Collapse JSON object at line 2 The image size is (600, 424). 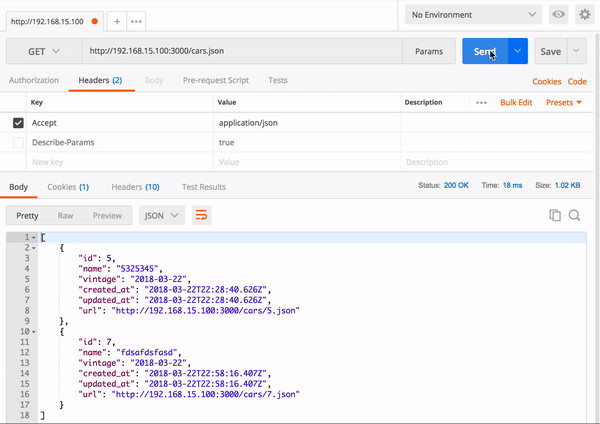pos(34,248)
